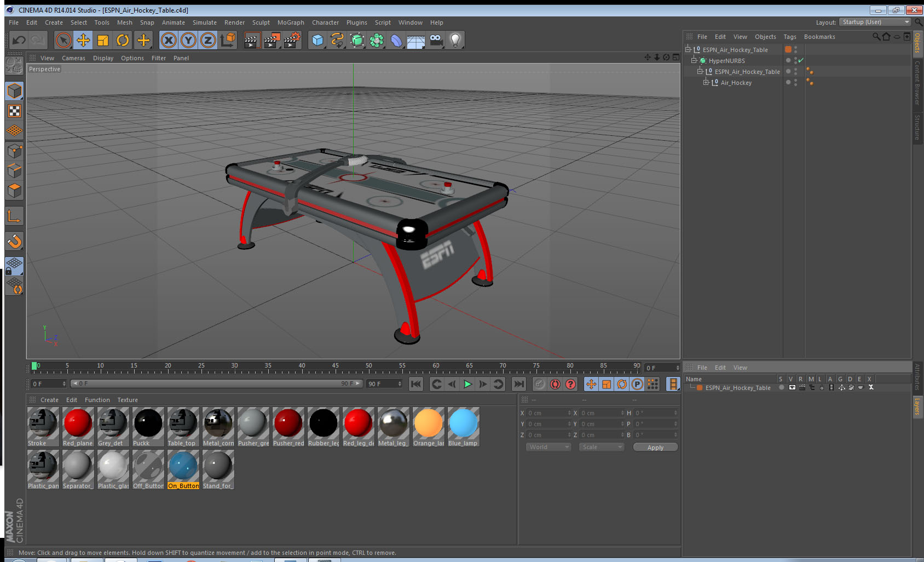Go to end of animation
The height and width of the screenshot is (562, 924).
tap(519, 384)
